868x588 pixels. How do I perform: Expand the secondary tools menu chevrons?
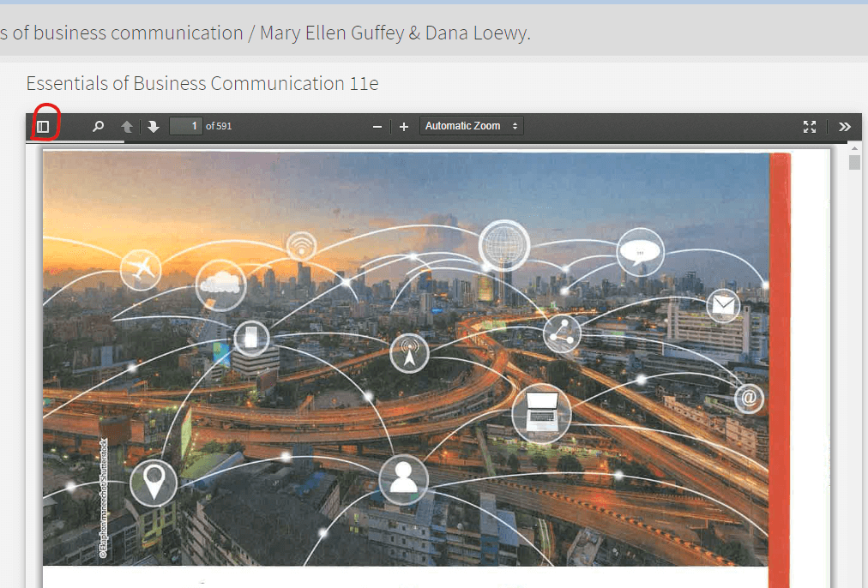tap(845, 127)
